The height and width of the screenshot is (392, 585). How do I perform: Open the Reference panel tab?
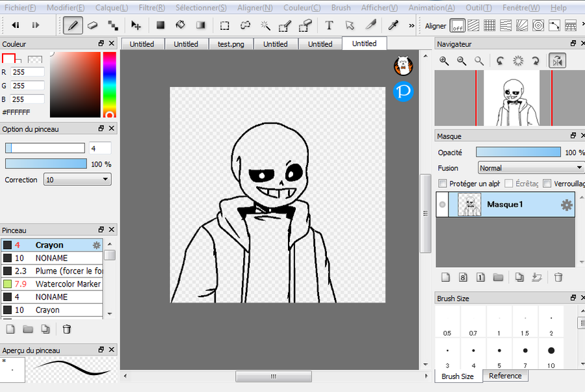(505, 376)
